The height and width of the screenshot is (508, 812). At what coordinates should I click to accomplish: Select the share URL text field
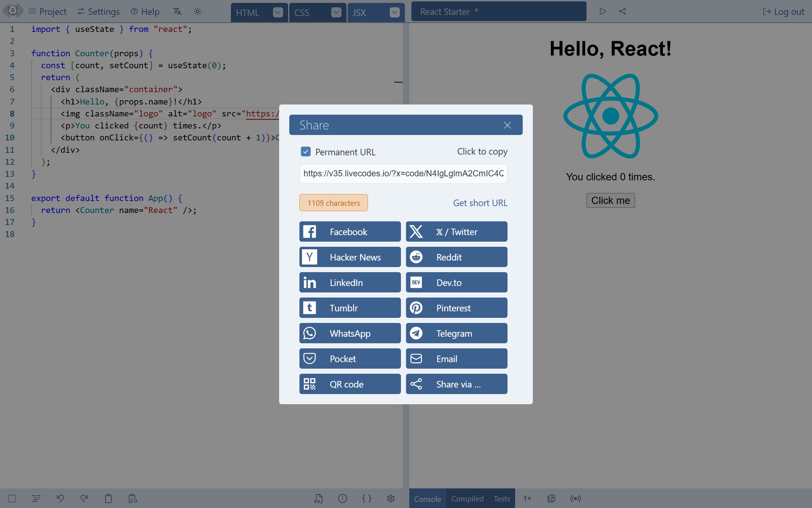pyautogui.click(x=403, y=173)
